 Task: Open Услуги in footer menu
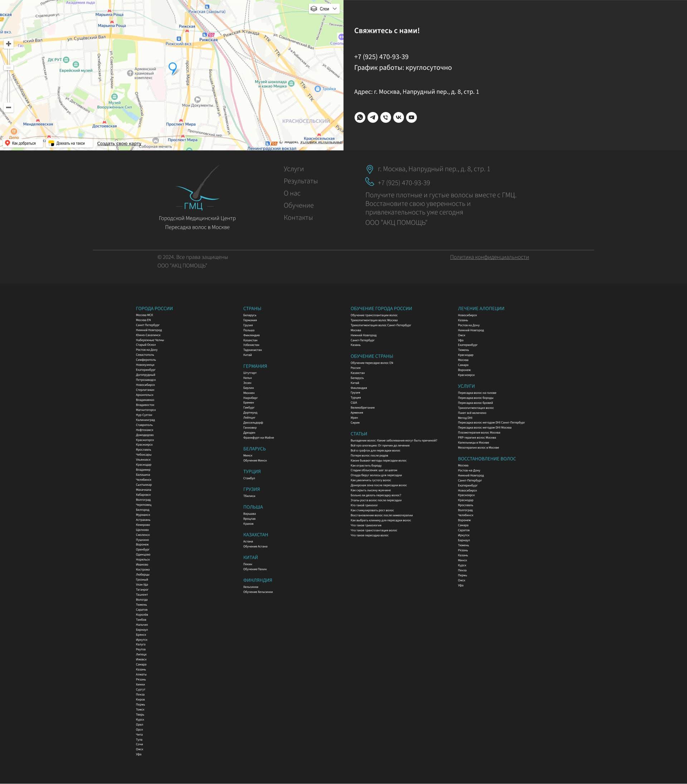[293, 169]
